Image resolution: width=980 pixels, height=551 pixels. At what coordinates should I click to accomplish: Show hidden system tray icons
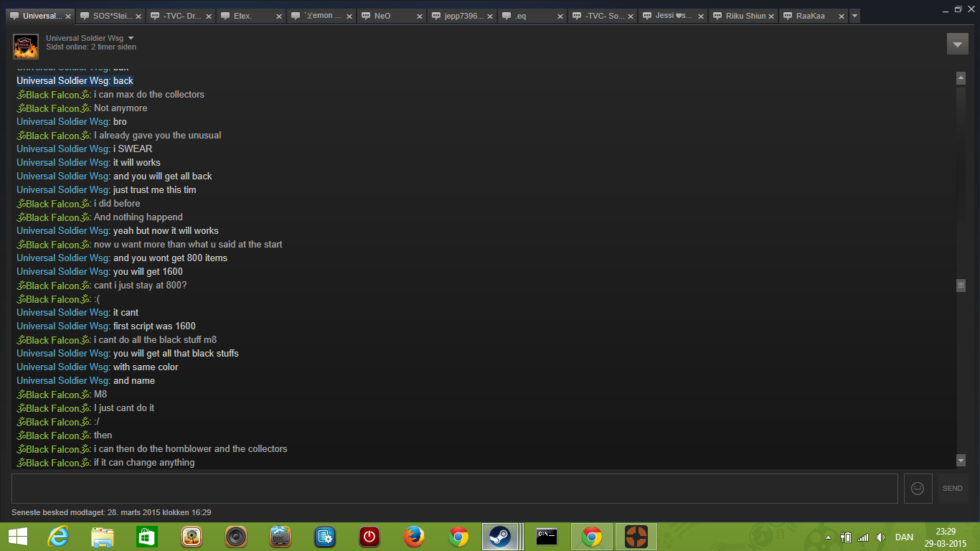tap(829, 537)
